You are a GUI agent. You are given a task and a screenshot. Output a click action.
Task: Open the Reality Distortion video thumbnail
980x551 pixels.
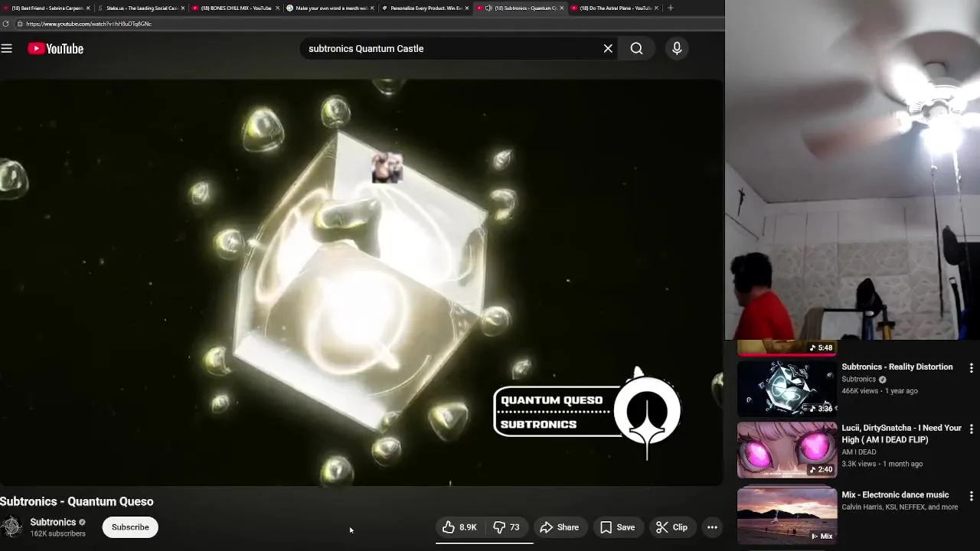point(786,387)
